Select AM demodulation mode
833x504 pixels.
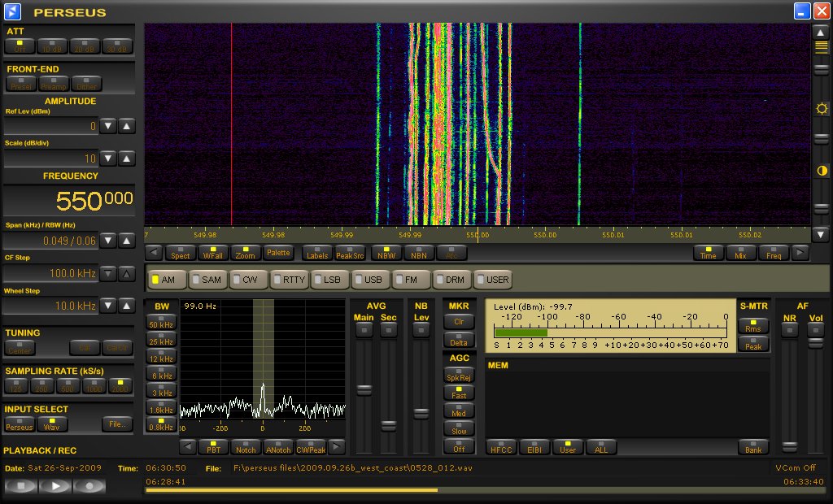[x=167, y=280]
